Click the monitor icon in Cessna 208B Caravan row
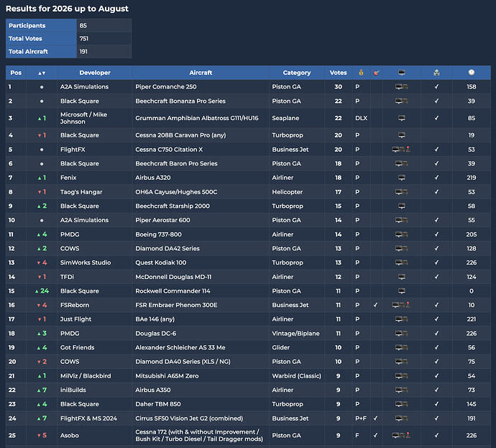The width and height of the screenshot is (496, 448). 401,135
